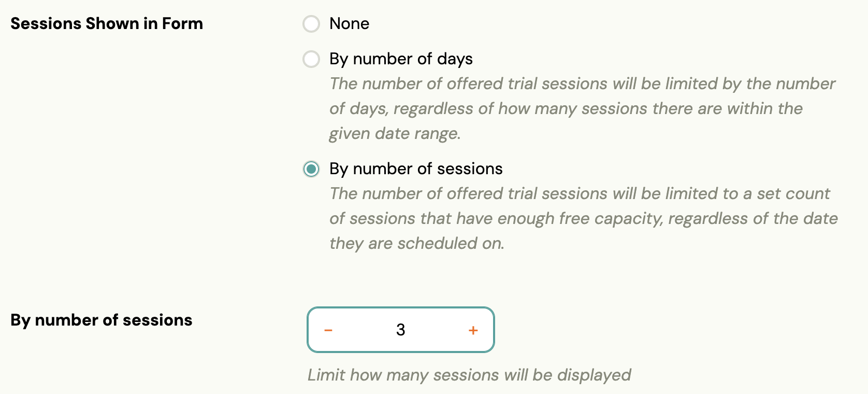Choose the By number of days radio button

coord(311,59)
